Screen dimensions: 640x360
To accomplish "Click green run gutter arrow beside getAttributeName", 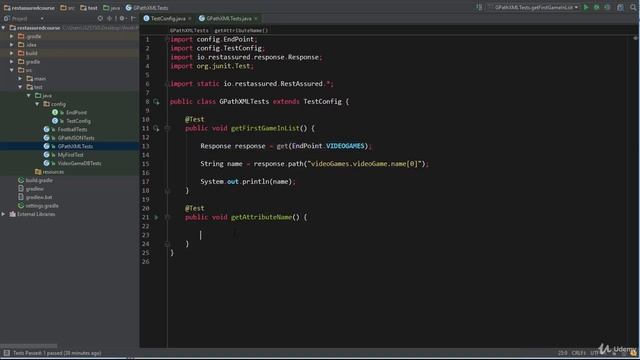I will (x=156, y=217).
